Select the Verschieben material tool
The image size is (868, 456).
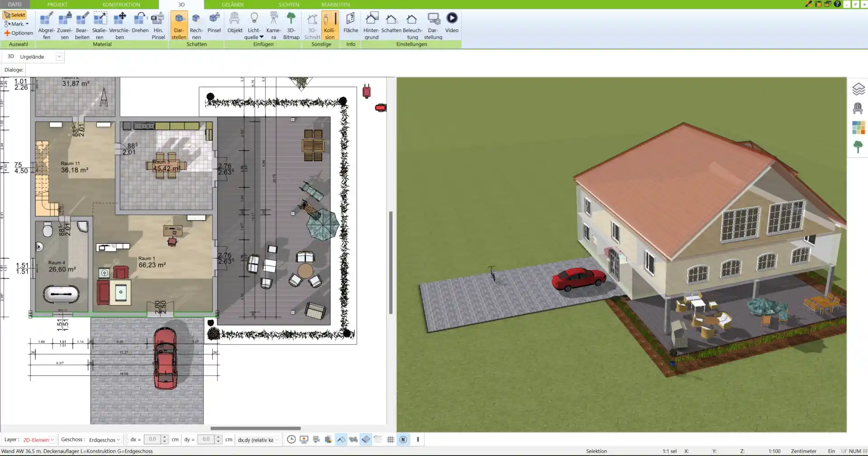pyautogui.click(x=119, y=26)
